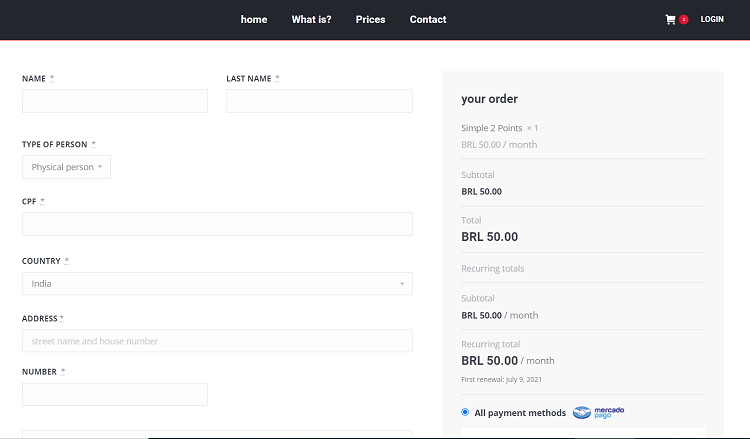The image size is (750, 439).
Task: Focus the Last Name input field
Action: pyautogui.click(x=320, y=101)
